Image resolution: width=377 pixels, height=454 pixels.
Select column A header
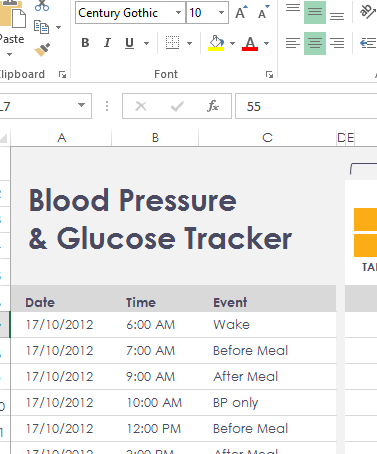point(61,138)
